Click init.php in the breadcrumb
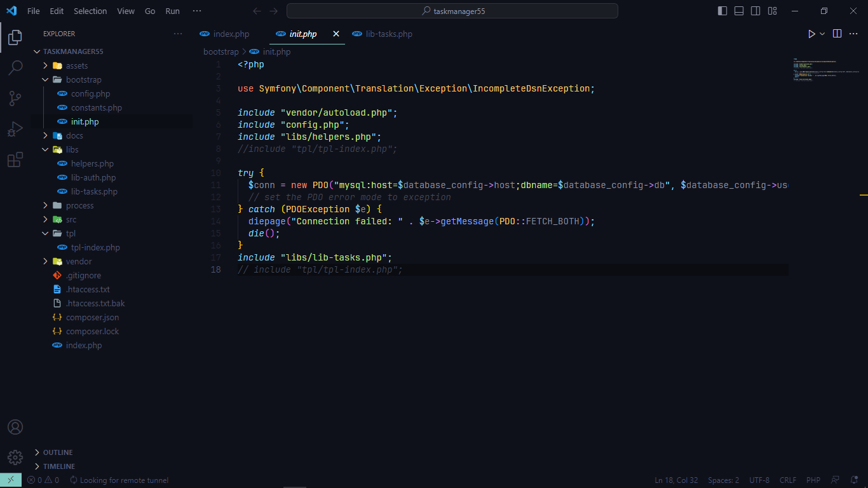Viewport: 868px width, 488px height. [x=276, y=51]
